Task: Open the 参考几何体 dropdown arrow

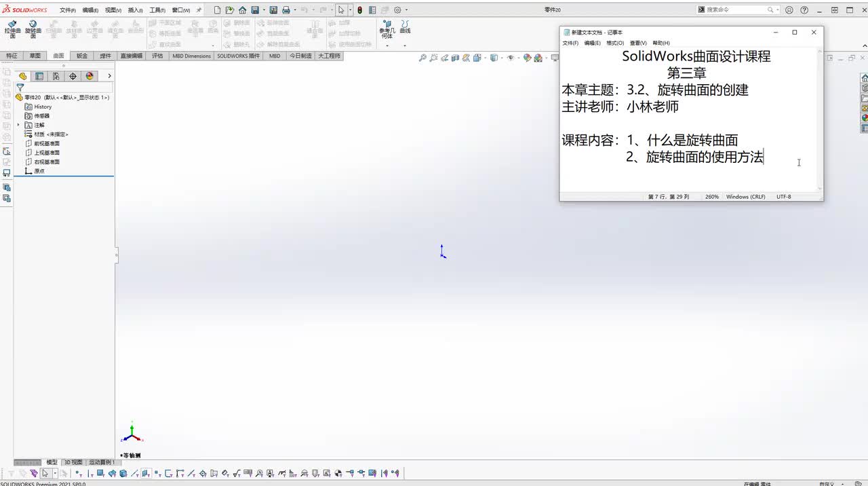Action: (387, 44)
